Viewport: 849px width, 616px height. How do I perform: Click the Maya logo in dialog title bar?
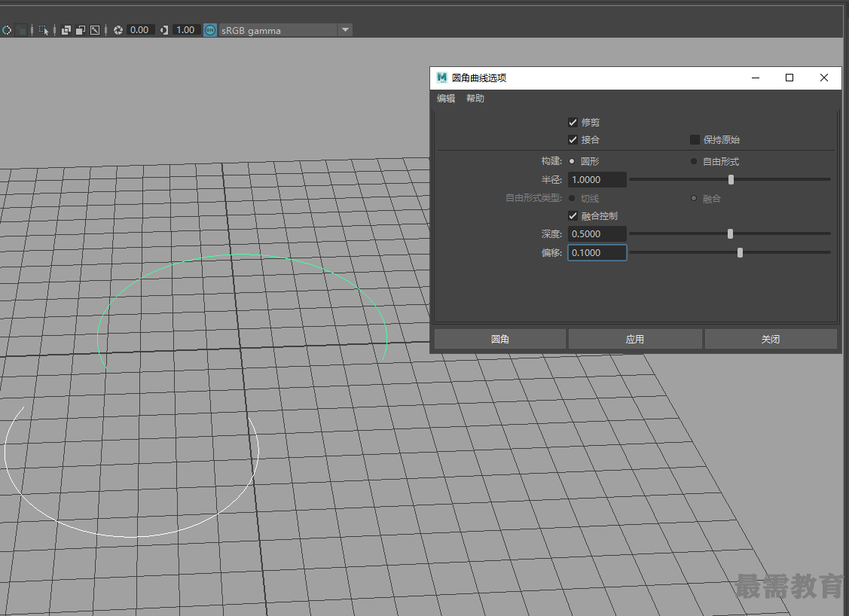pyautogui.click(x=441, y=78)
